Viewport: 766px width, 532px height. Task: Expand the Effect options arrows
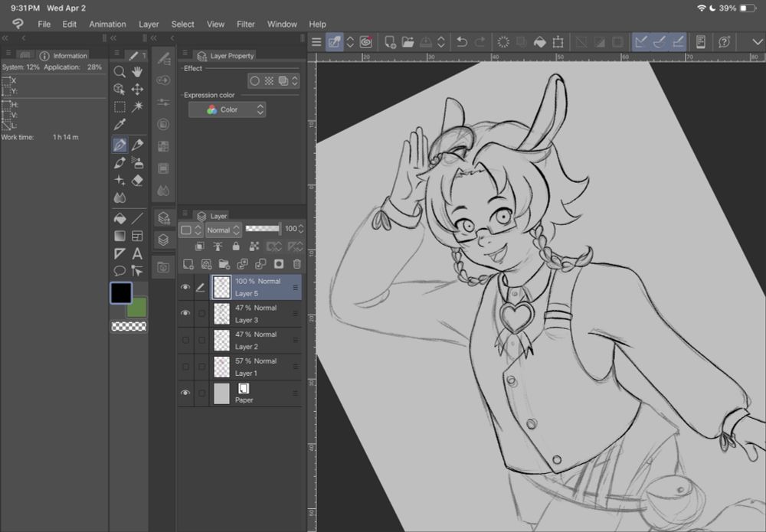pyautogui.click(x=295, y=81)
